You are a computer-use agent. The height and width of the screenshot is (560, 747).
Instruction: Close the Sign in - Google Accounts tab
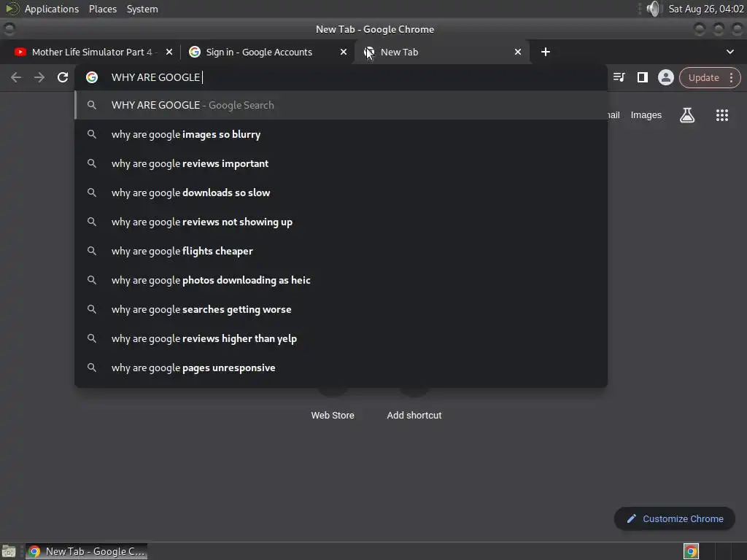click(x=343, y=52)
